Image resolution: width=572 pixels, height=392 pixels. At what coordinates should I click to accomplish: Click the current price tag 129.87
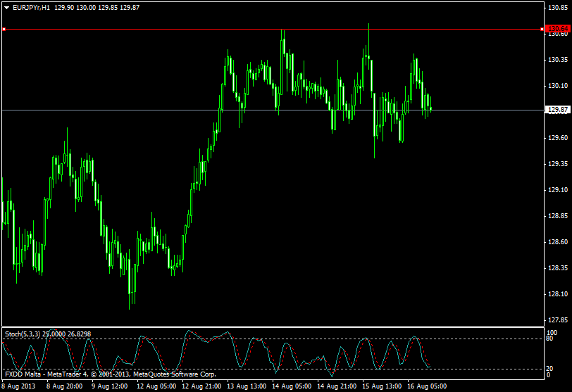[x=557, y=110]
